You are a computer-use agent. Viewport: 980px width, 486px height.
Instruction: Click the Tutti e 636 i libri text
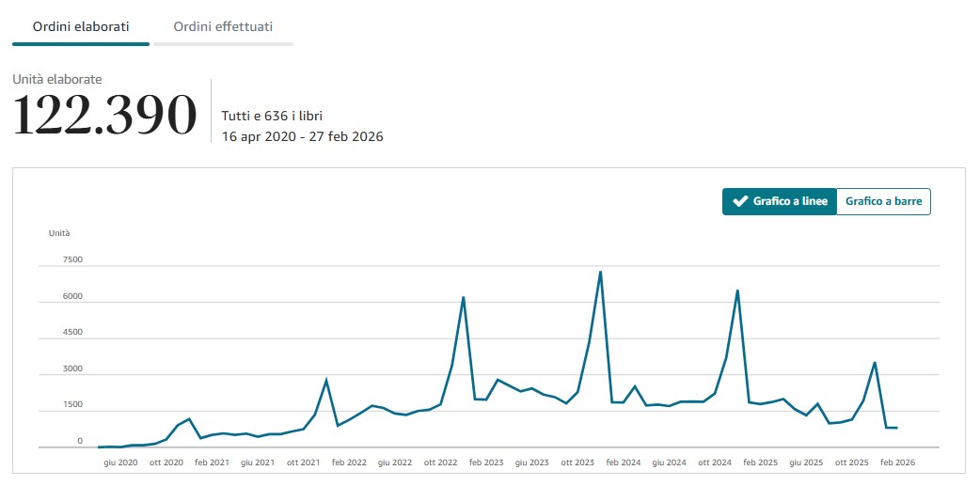(x=272, y=117)
